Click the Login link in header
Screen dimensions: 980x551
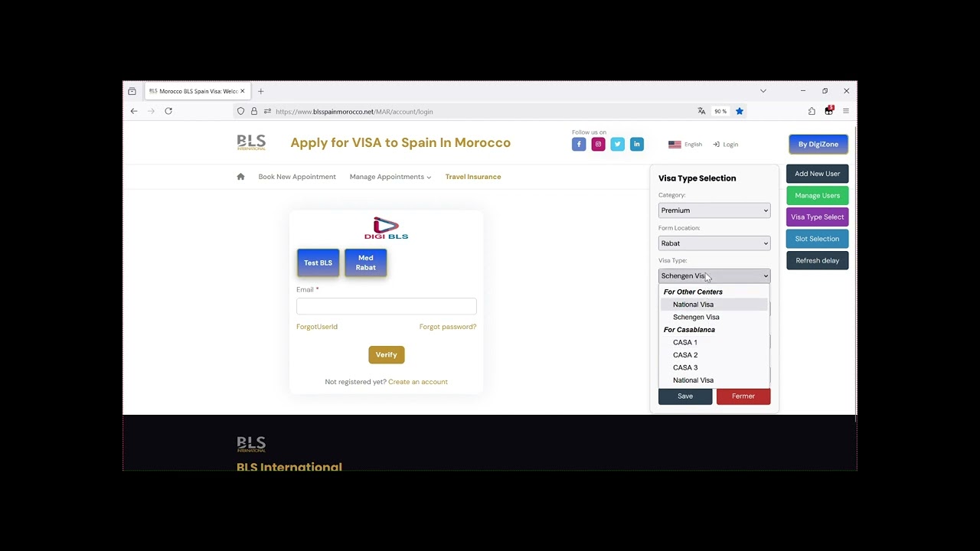point(726,144)
